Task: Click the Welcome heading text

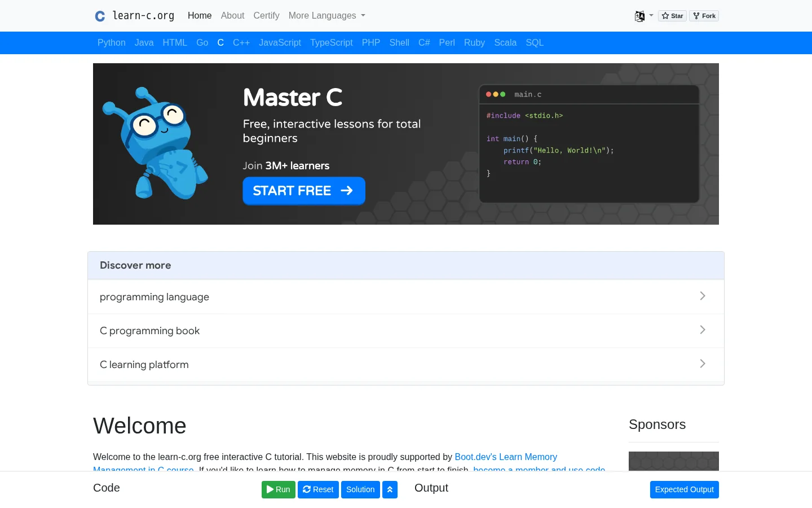Action: (140, 426)
